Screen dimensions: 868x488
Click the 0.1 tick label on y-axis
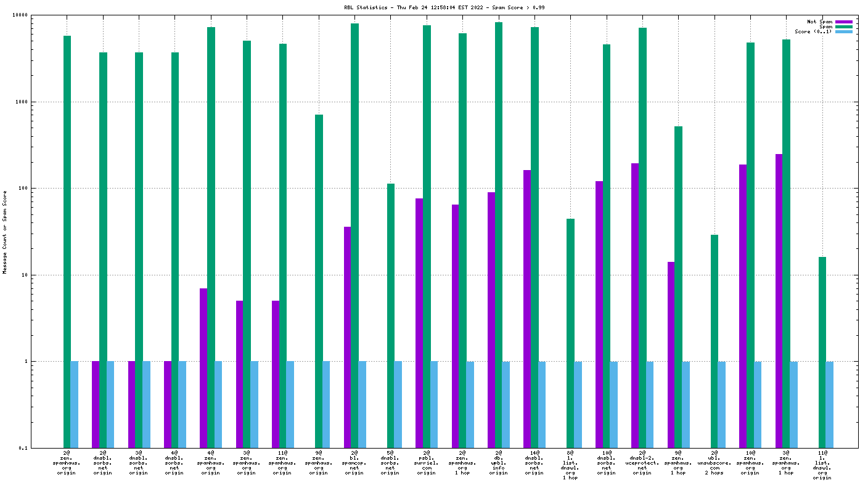[x=23, y=448]
